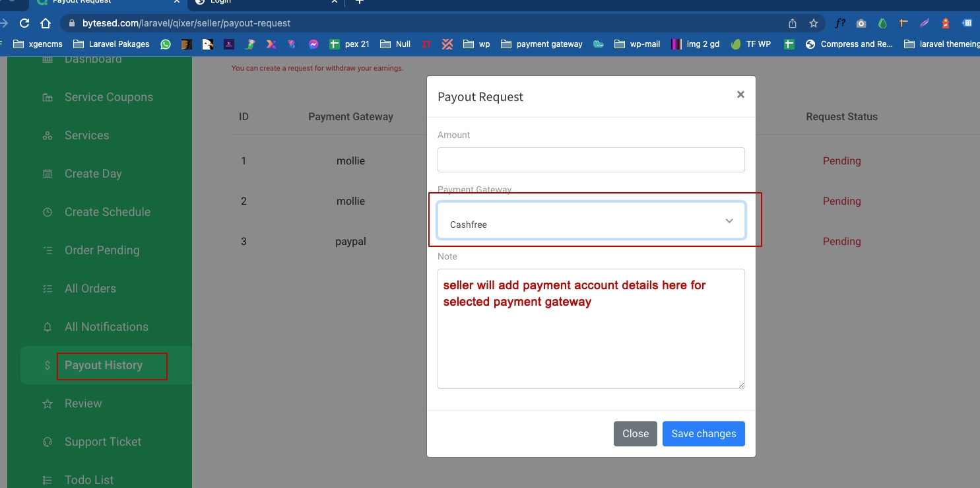
Task: Go to All Orders in the sidebar
Action: (x=90, y=289)
